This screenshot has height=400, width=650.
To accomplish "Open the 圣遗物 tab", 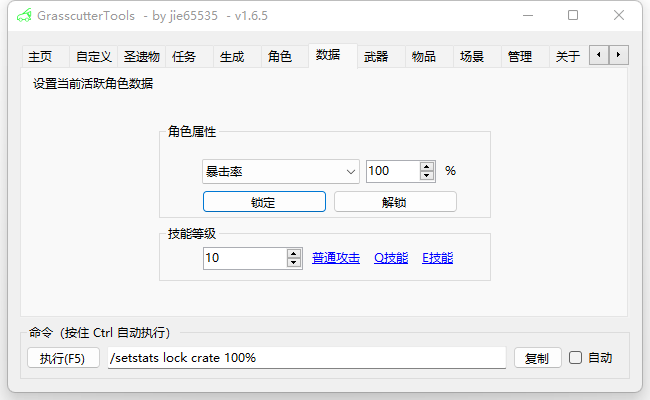I will coord(141,57).
